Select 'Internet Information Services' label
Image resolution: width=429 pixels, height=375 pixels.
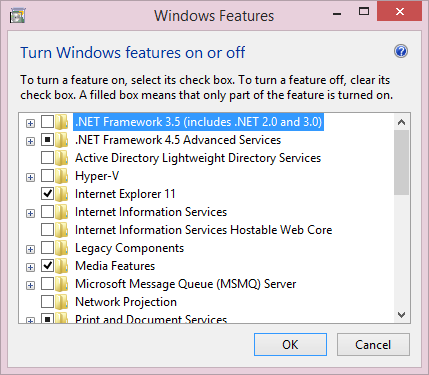point(151,212)
